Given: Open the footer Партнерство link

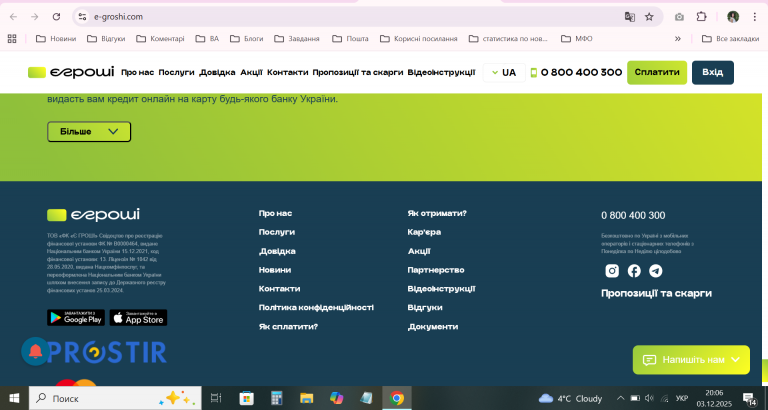Looking at the screenshot, I should click(x=436, y=270).
